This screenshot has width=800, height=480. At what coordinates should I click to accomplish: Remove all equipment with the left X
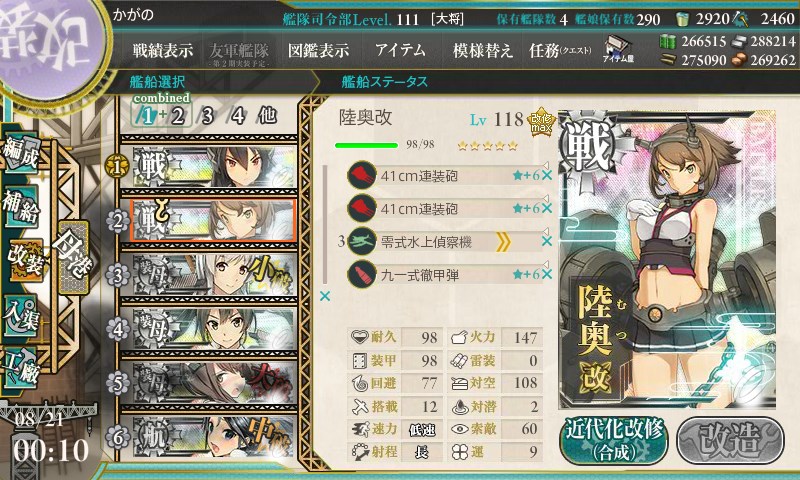[x=324, y=296]
